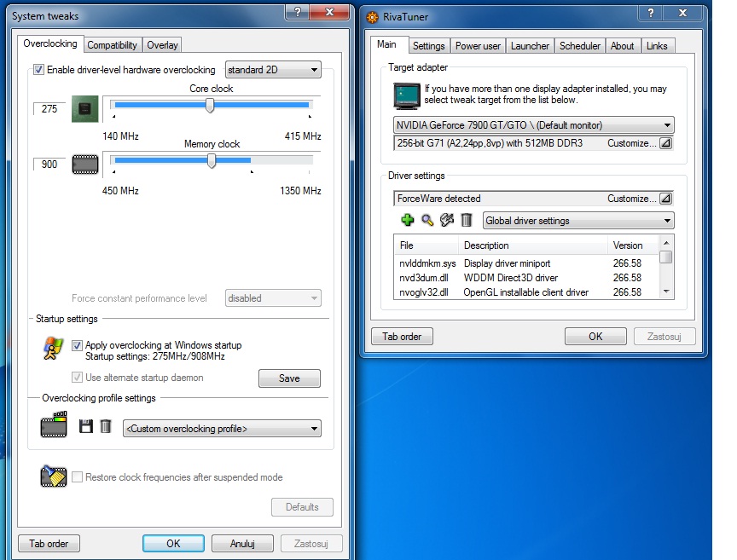Click the trash icon in Driver settings
The image size is (737, 560).
point(467,220)
